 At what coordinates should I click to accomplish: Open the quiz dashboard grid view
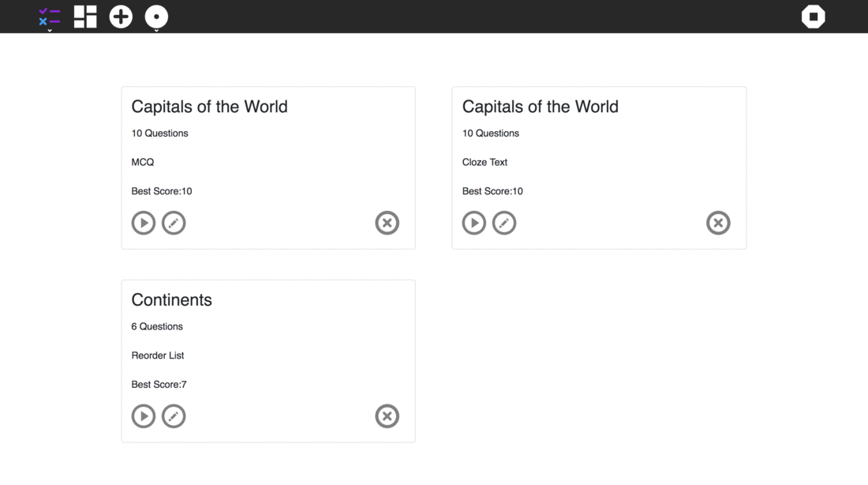[x=85, y=17]
